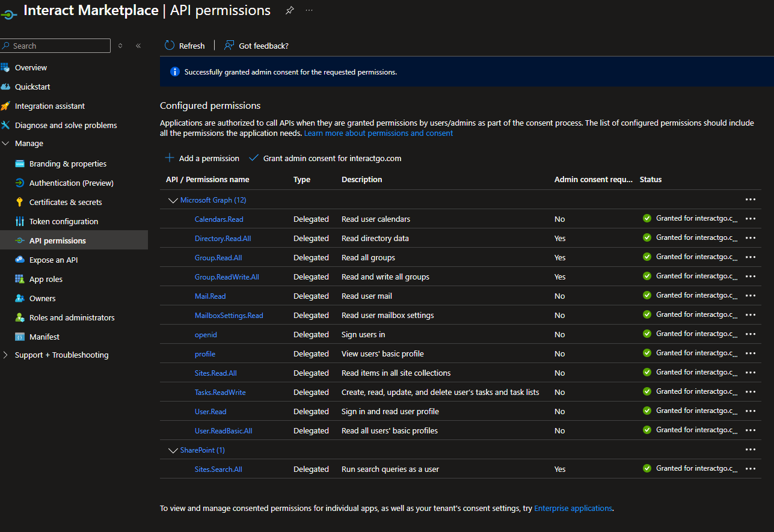Open the ellipsis menu for Sites.Search.All row
The height and width of the screenshot is (532, 774).
[x=751, y=469]
